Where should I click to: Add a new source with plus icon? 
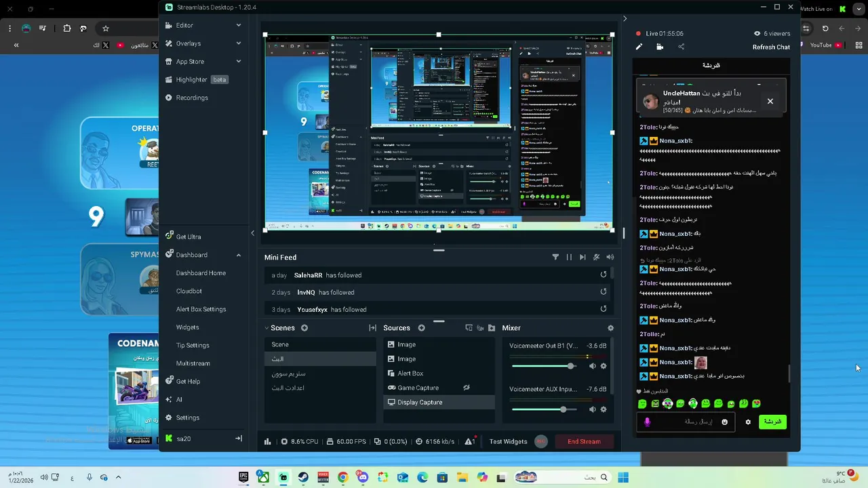pos(421,328)
